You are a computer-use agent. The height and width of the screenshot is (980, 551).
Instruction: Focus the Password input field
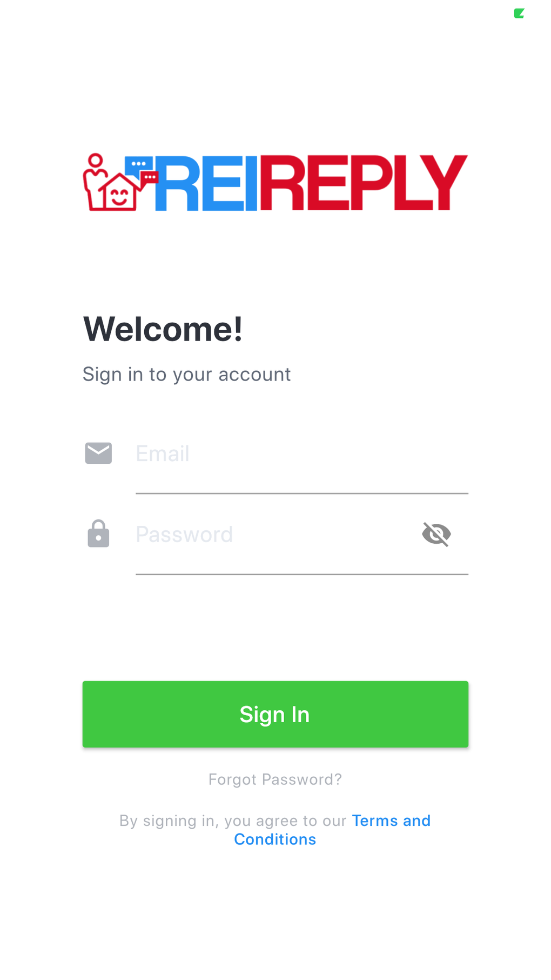[x=275, y=535]
